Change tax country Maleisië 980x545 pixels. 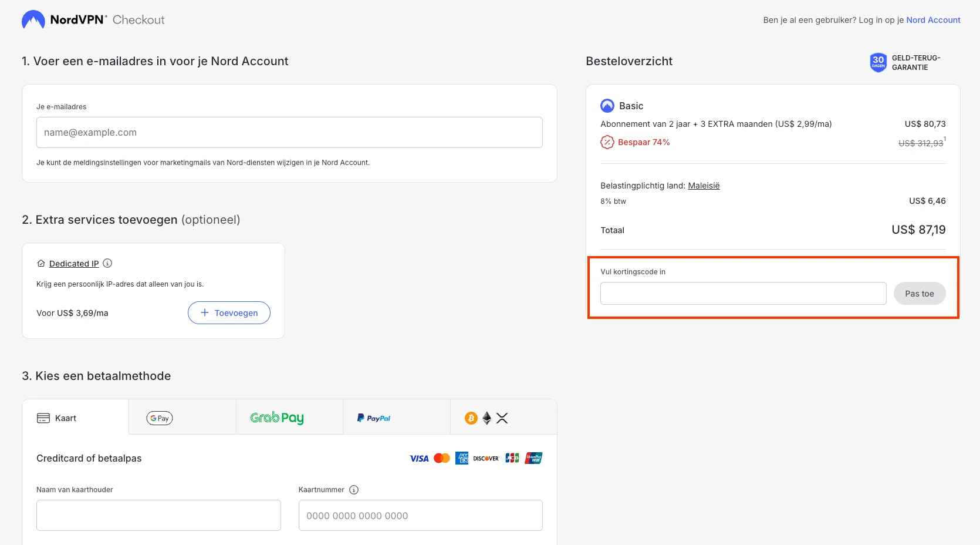pos(704,186)
